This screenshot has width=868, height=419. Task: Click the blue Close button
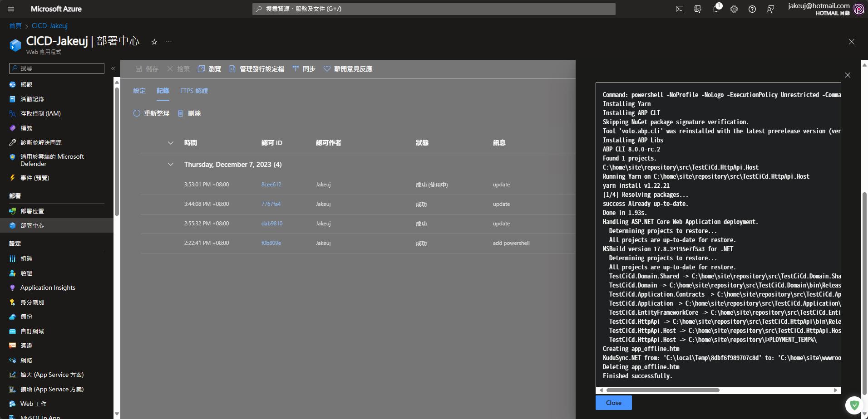coord(613,403)
